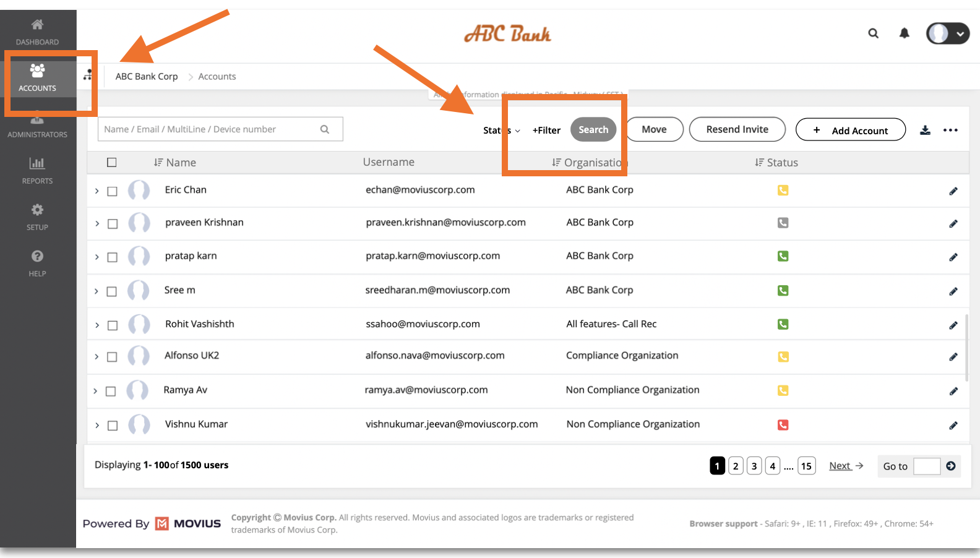
Task: Go to page 15 of users
Action: (x=806, y=466)
